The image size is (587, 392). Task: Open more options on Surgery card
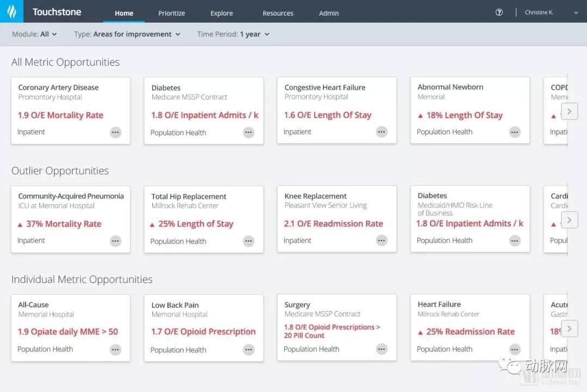tap(382, 349)
